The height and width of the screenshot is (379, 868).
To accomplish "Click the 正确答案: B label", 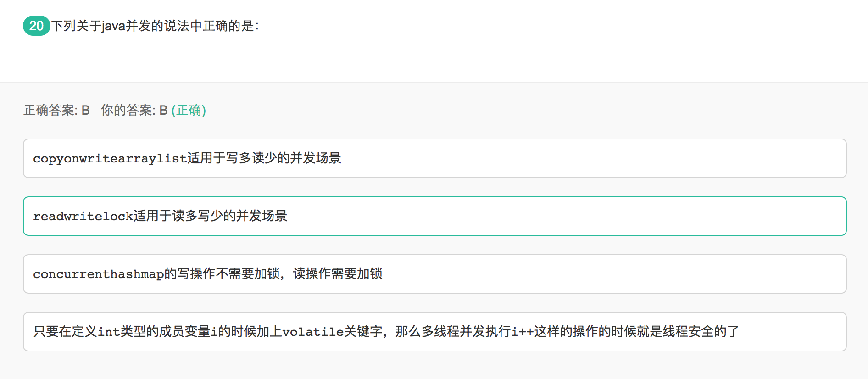I will coord(56,111).
